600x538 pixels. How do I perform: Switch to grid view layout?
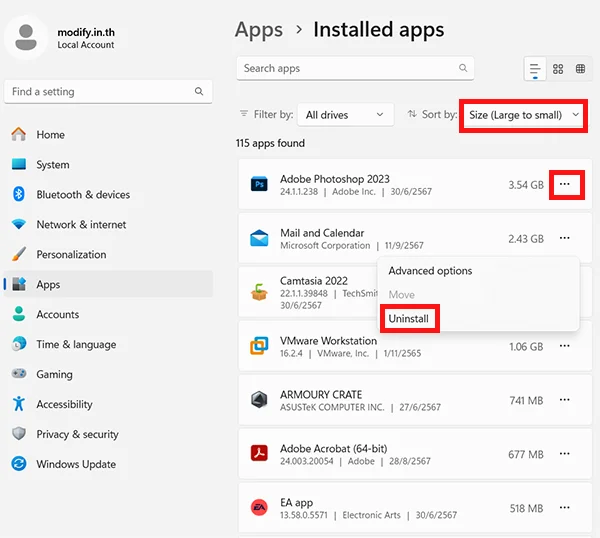pos(558,69)
